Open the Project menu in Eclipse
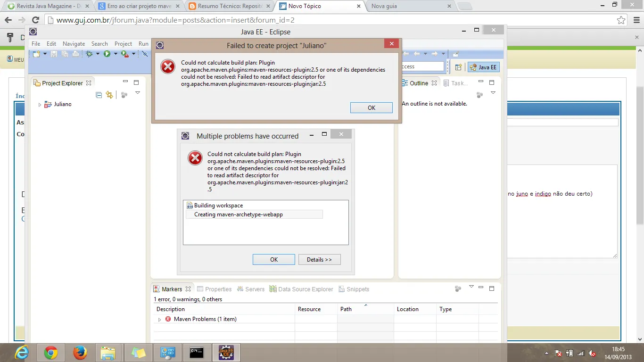The image size is (644, 362). (123, 44)
